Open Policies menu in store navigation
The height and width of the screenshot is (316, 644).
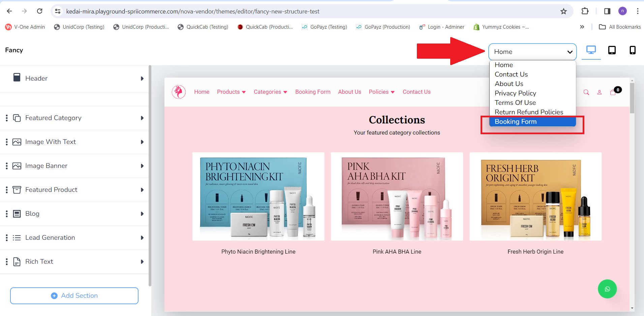(x=382, y=92)
